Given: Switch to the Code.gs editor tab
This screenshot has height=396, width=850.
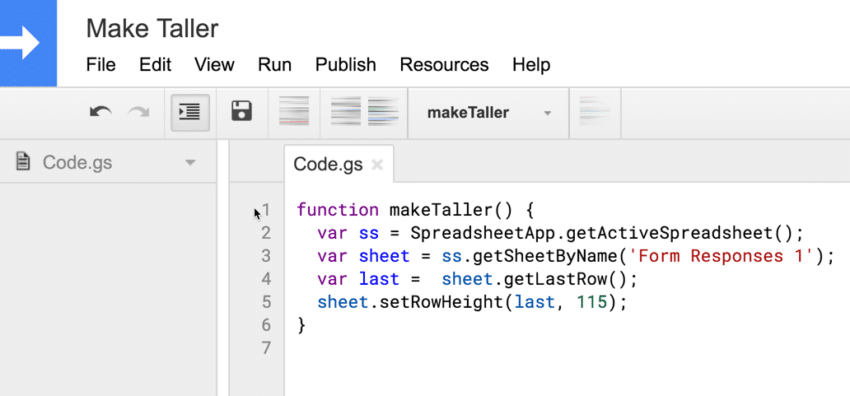Looking at the screenshot, I should (328, 164).
